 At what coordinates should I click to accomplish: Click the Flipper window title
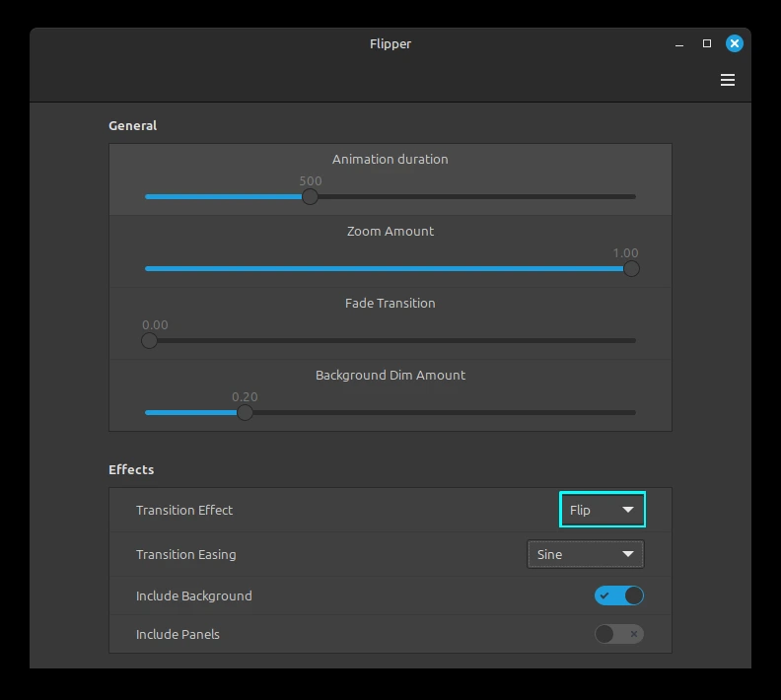click(390, 43)
